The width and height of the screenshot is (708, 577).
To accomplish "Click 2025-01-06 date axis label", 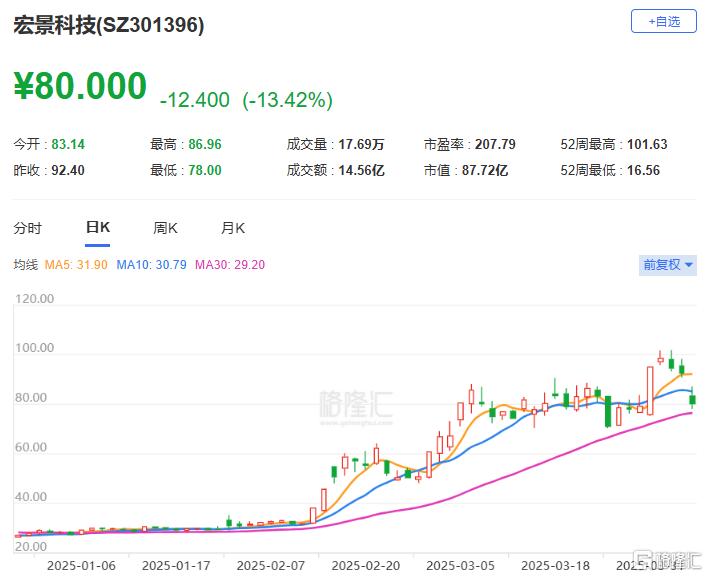I will (x=81, y=566).
